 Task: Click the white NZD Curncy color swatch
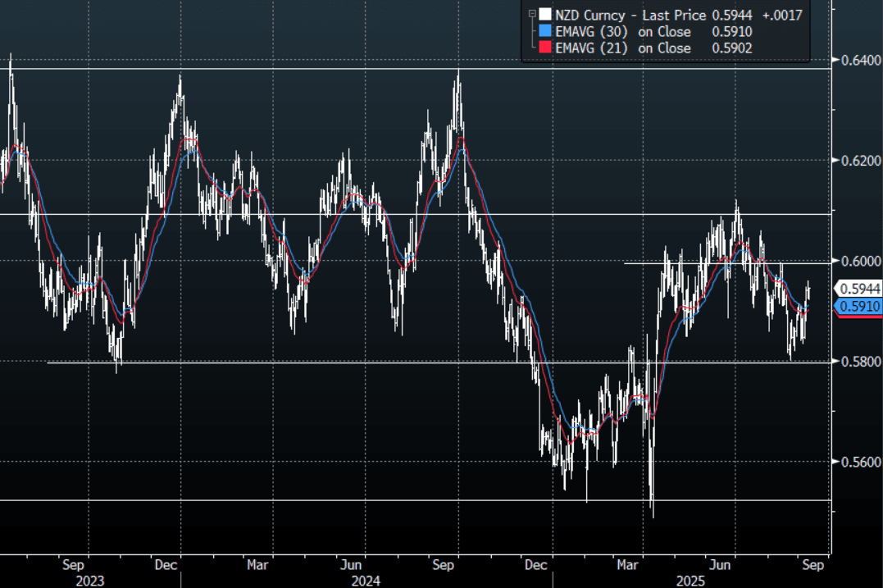point(546,14)
